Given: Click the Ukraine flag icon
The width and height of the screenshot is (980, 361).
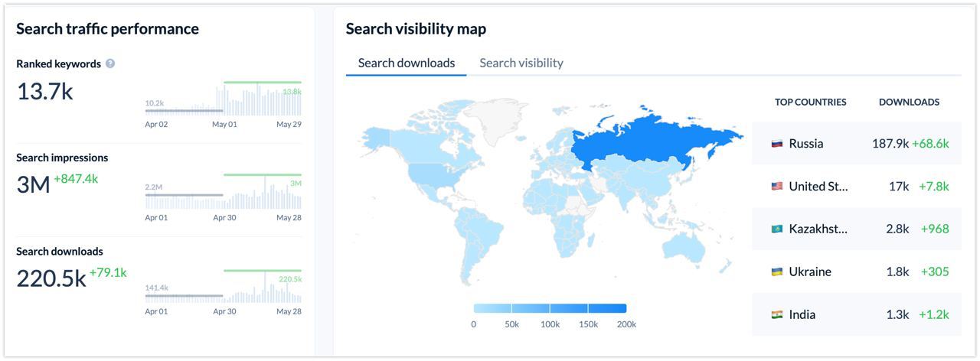Looking at the screenshot, I should click(777, 272).
